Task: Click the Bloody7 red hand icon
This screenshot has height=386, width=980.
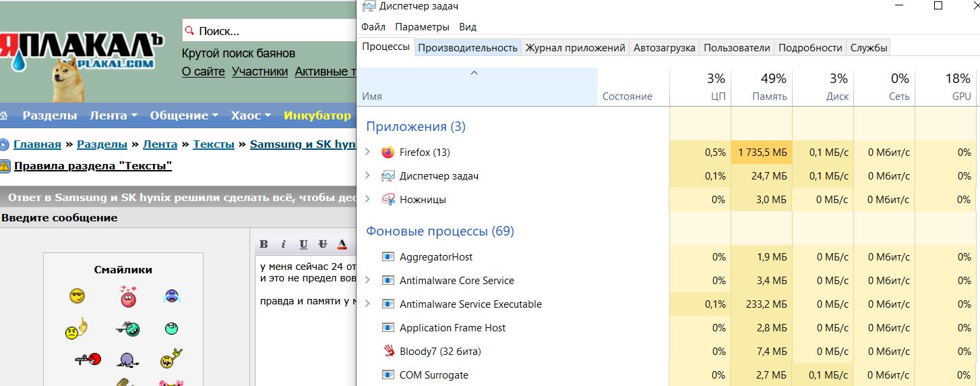Action: coord(388,351)
